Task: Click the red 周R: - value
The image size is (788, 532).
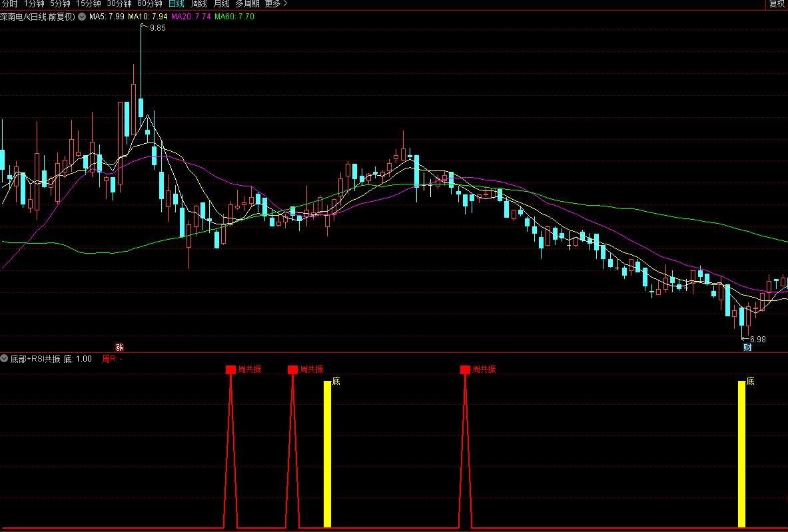Action: tap(112, 359)
